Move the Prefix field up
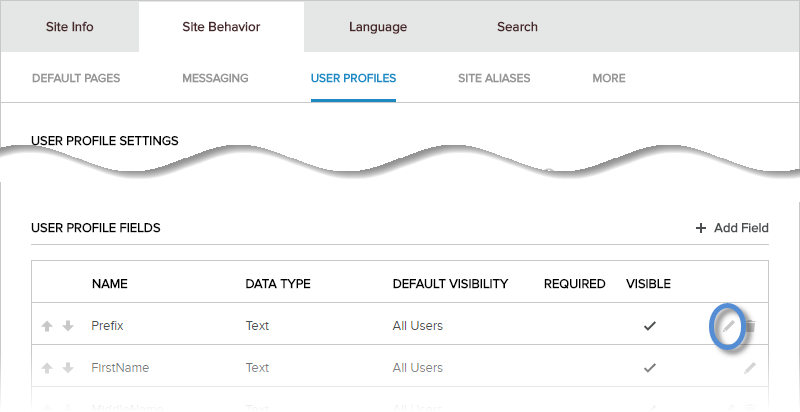Viewport: 800px width, 412px height. pos(47,326)
